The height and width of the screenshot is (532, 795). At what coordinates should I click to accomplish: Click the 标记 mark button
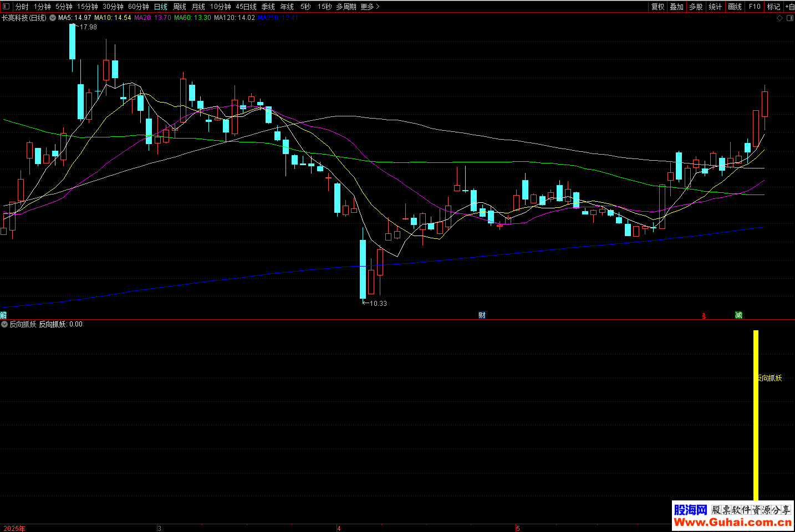pos(774,7)
